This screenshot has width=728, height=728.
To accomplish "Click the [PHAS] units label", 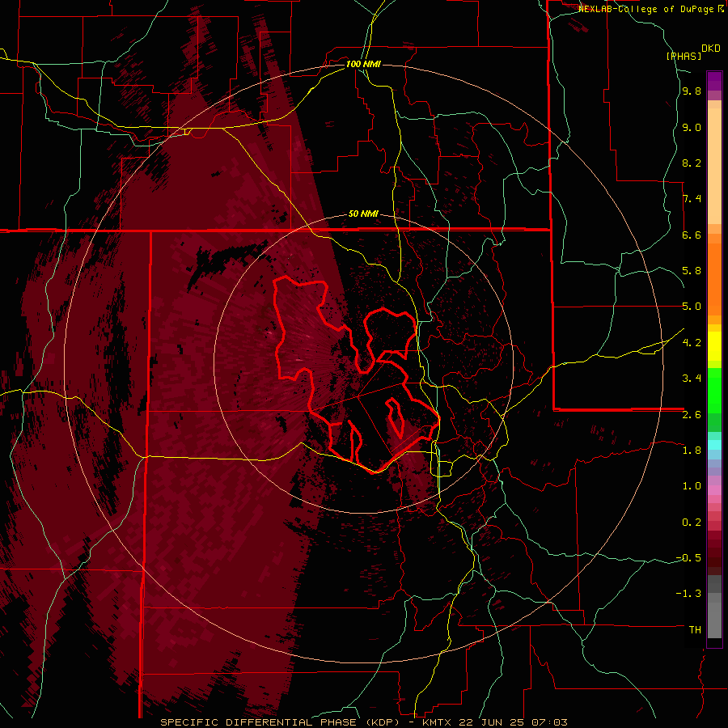I will coord(684,56).
